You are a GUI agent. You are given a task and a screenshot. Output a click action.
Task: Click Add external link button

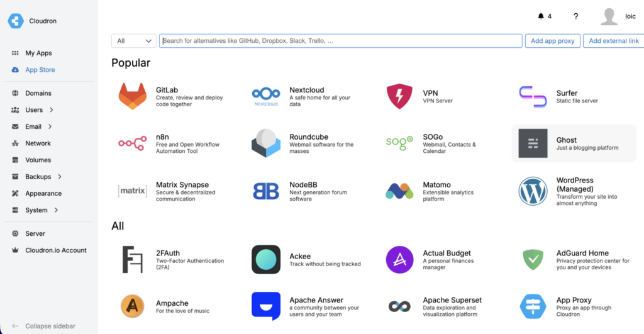click(614, 41)
